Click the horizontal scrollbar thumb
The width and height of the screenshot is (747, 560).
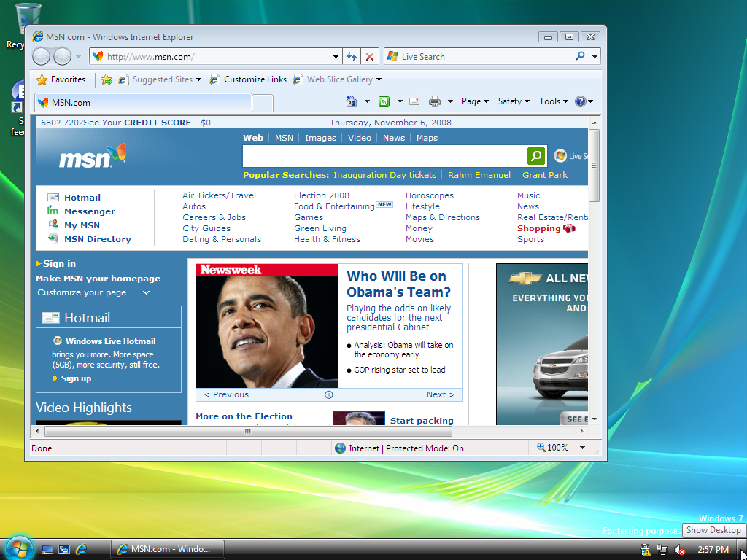click(x=248, y=432)
